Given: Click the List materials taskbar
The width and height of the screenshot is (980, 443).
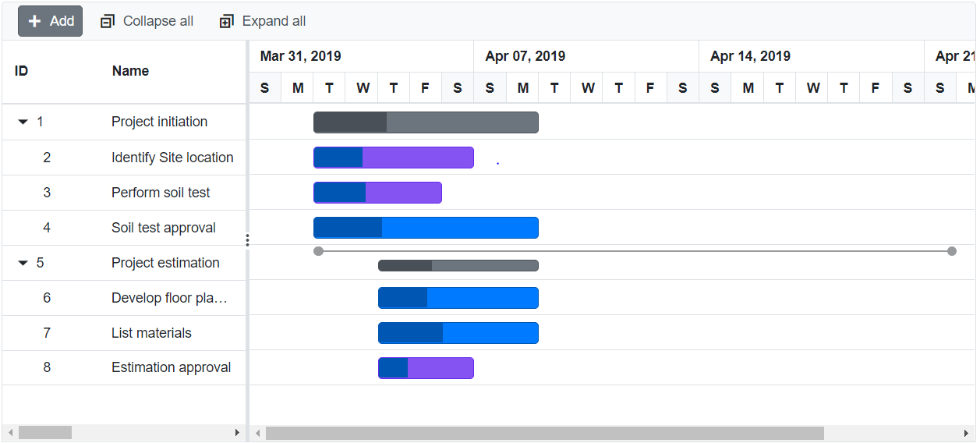Looking at the screenshot, I should (458, 333).
